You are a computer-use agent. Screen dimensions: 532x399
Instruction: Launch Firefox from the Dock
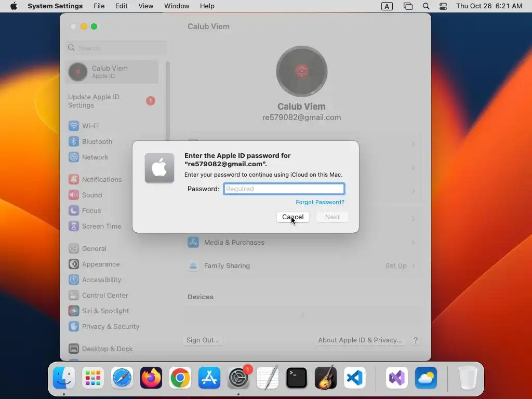(151, 378)
